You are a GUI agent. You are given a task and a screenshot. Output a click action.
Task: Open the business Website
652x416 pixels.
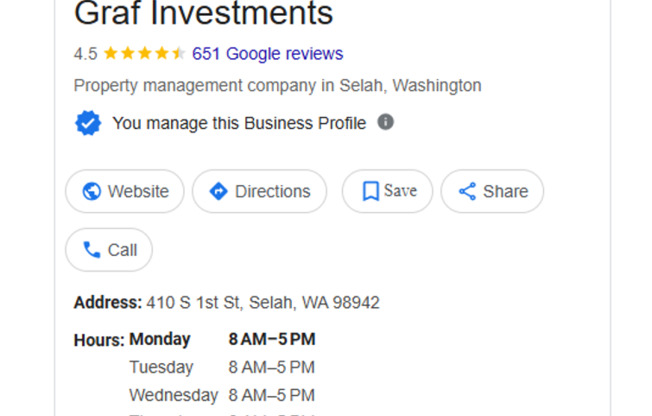tap(125, 191)
